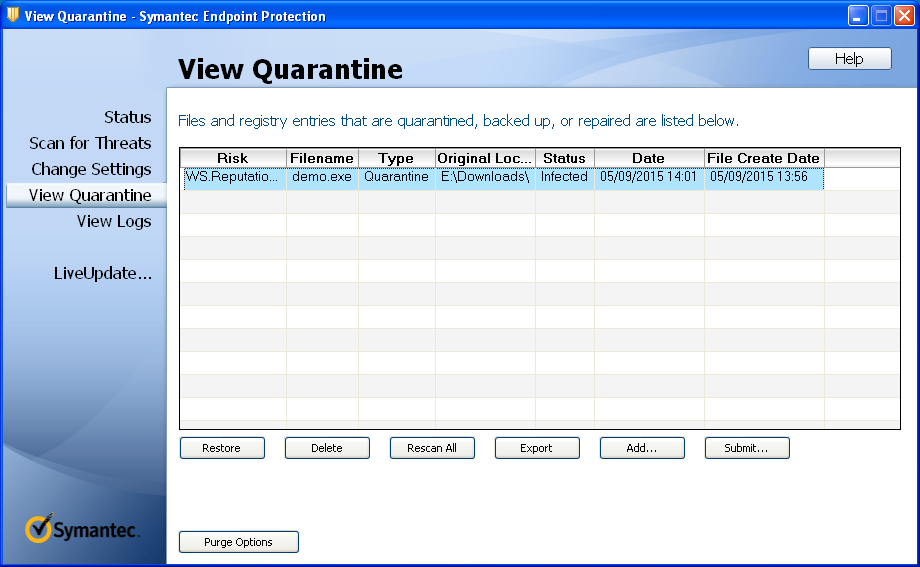
Task: Sort by the Risk column header
Action: (x=233, y=158)
